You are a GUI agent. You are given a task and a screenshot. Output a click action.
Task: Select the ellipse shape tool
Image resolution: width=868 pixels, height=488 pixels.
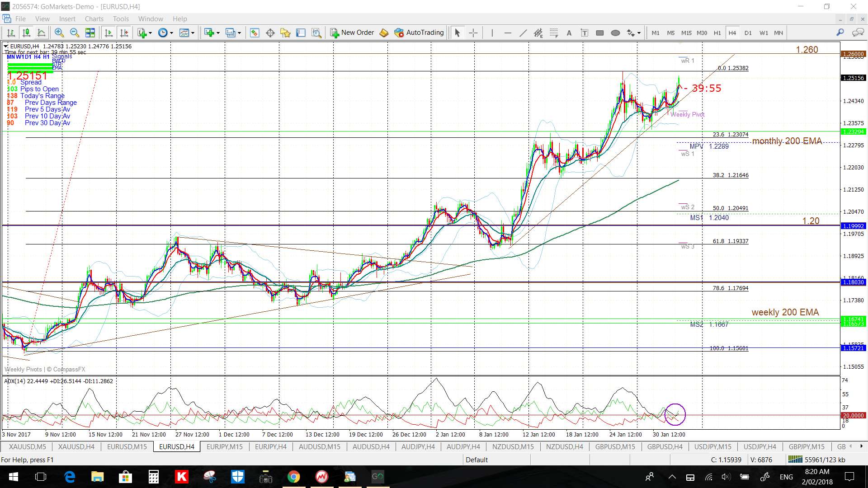pyautogui.click(x=615, y=33)
